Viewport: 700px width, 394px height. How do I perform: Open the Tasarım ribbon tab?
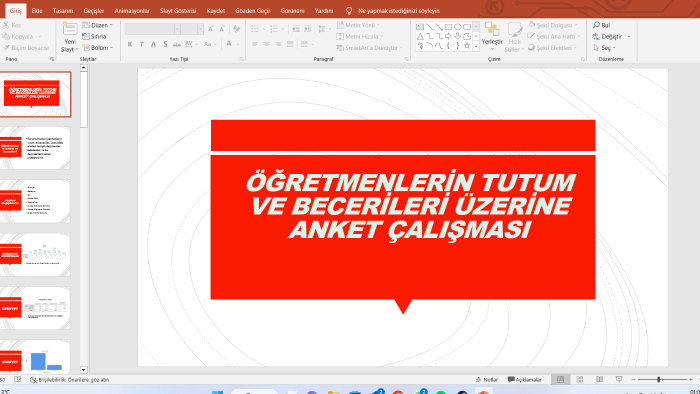point(63,11)
